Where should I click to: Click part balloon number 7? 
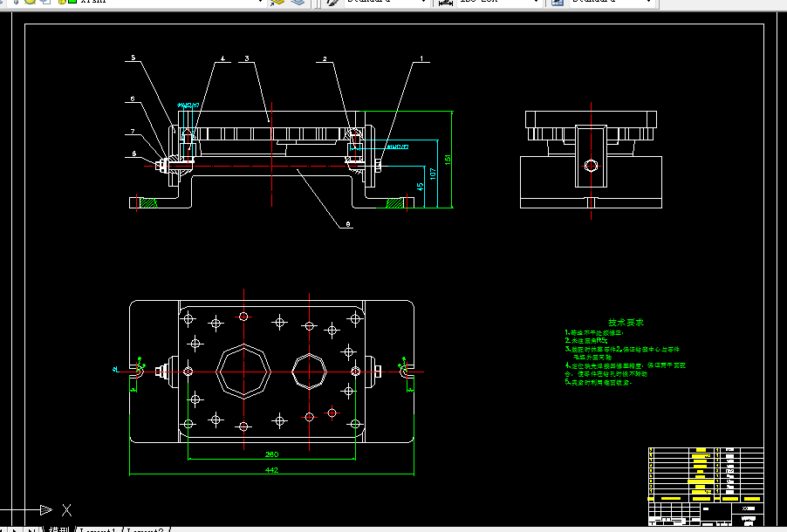133,132
